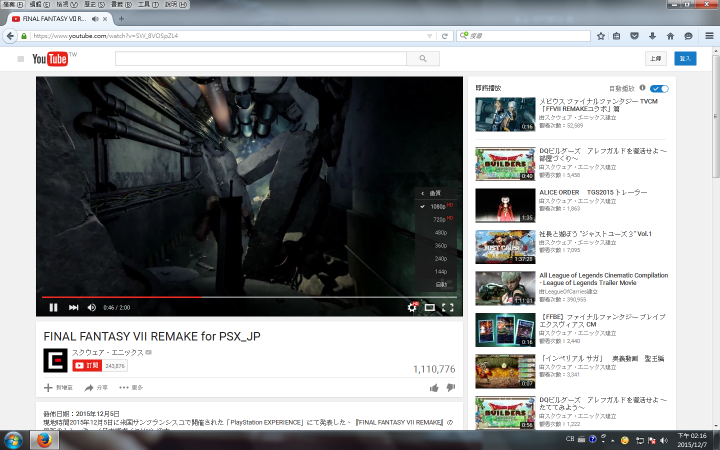The height and width of the screenshot is (450, 720).
Task: Pause the video
Action: pos(53,308)
